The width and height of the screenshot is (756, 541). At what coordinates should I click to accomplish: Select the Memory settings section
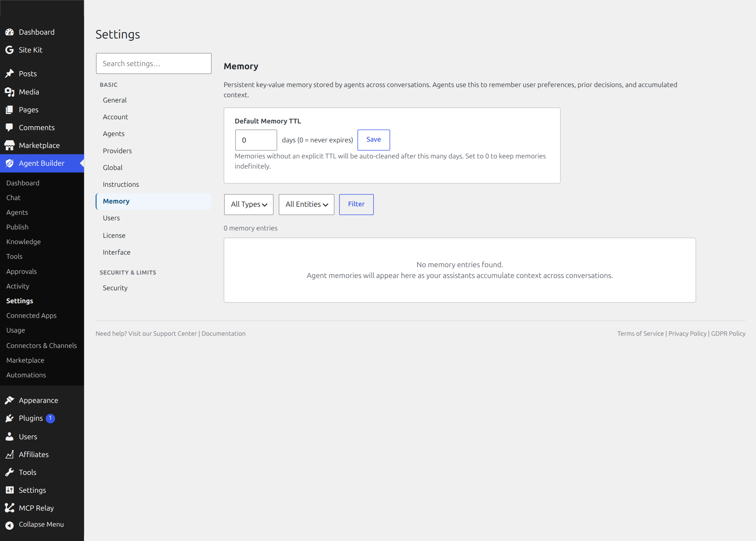click(x=153, y=201)
